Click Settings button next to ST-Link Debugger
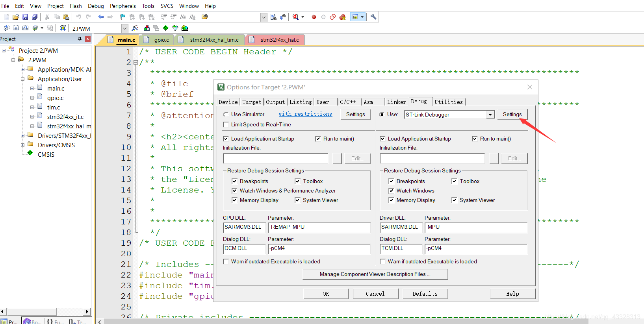The width and height of the screenshot is (644, 324). (x=512, y=115)
